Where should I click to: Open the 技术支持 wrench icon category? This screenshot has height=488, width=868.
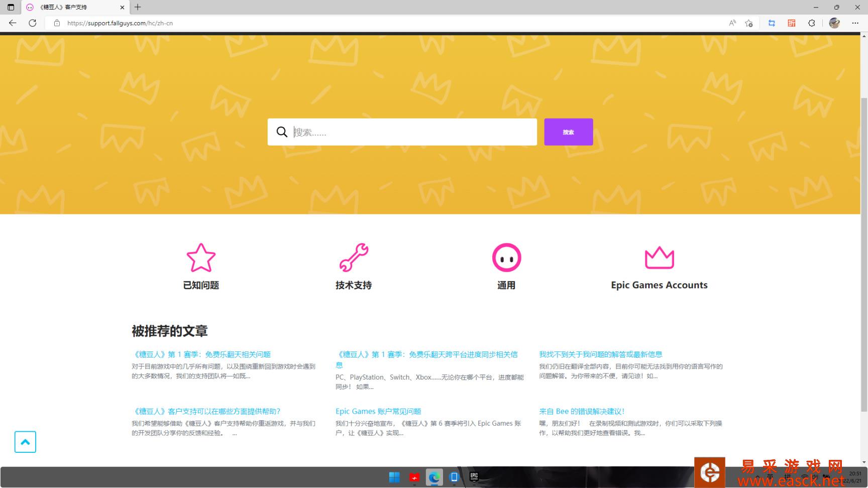[354, 258]
